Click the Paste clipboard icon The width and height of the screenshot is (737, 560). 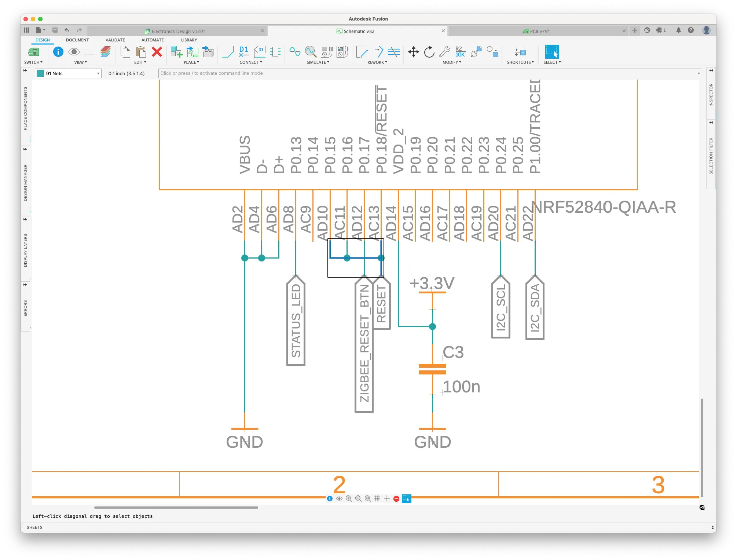point(141,52)
